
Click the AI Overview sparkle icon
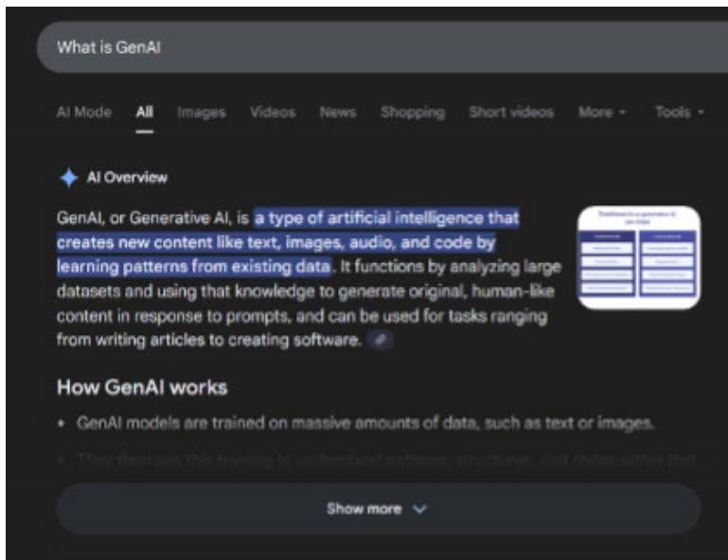click(68, 178)
